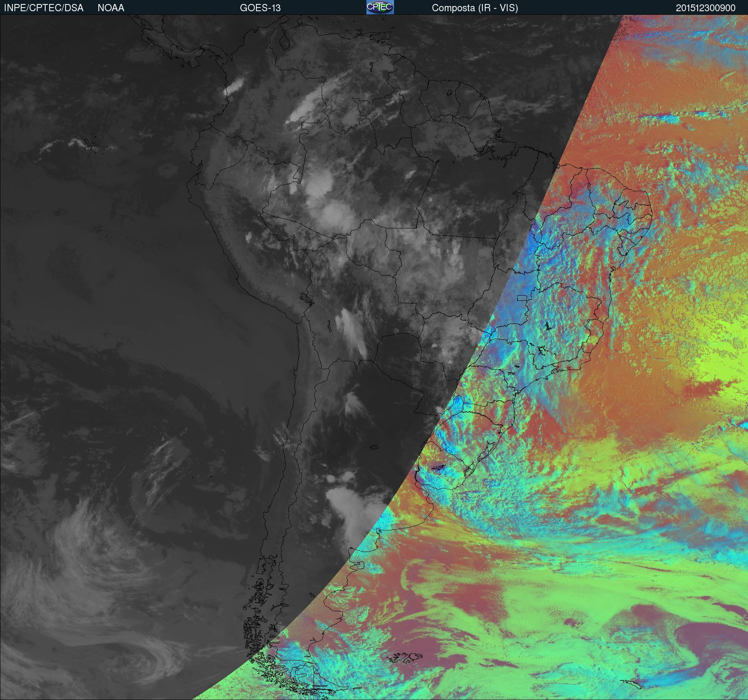Image resolution: width=748 pixels, height=700 pixels.
Task: Click the CPTEC logo in header
Action: click(380, 7)
